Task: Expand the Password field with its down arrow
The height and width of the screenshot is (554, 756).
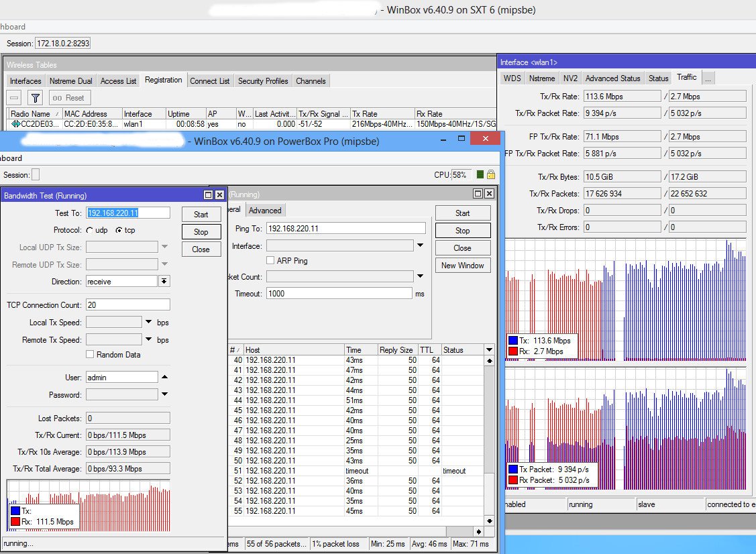Action: tap(164, 394)
